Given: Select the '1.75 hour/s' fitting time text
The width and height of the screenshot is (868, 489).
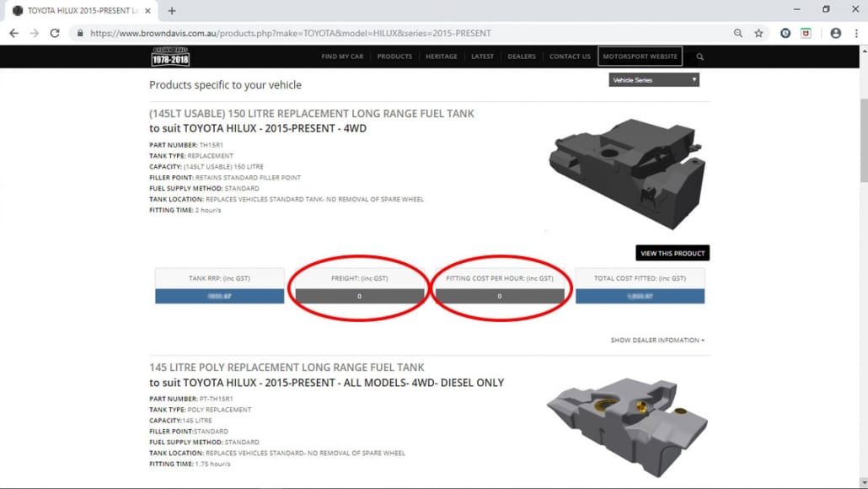Looking at the screenshot, I should click(x=212, y=464).
